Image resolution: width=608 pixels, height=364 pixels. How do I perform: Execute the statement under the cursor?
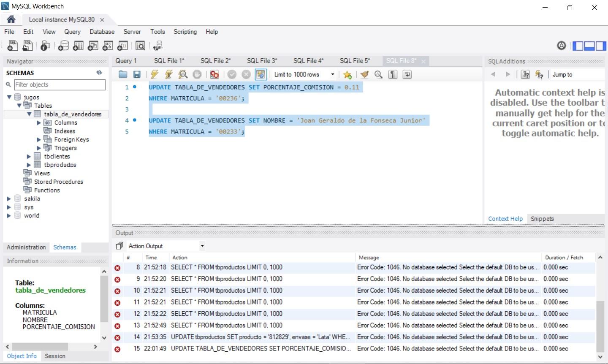[x=169, y=74]
